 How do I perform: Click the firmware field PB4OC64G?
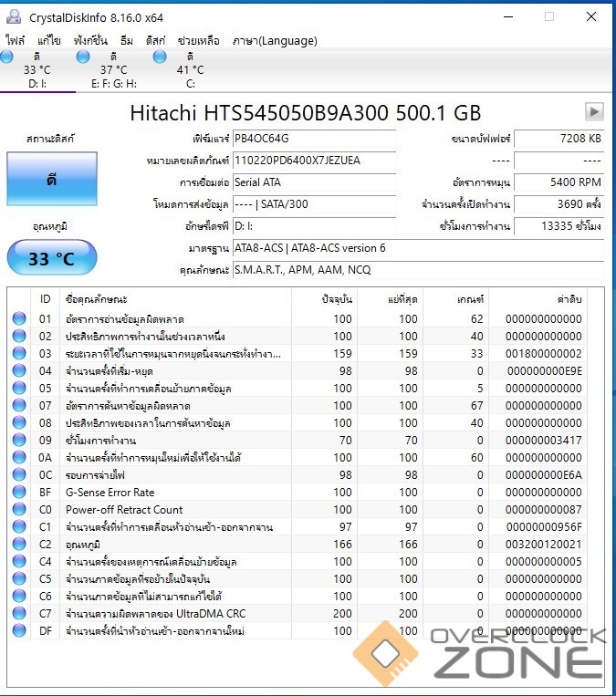click(313, 139)
